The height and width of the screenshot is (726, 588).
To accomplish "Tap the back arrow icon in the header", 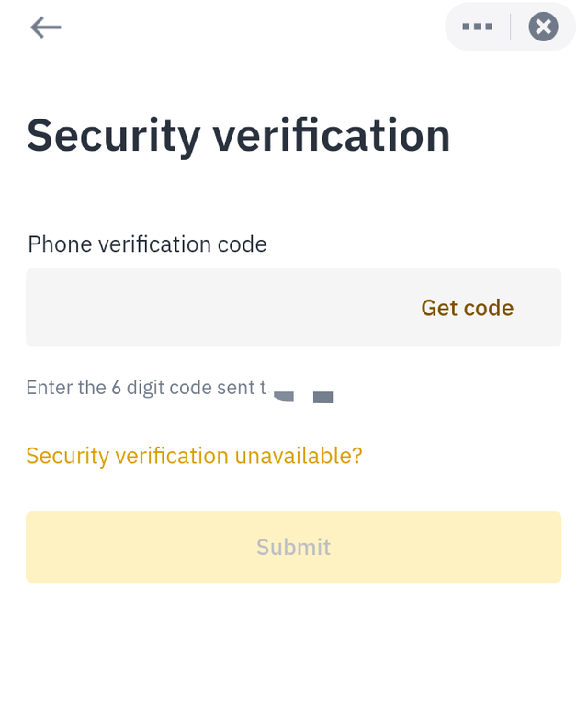I will coord(45,28).
